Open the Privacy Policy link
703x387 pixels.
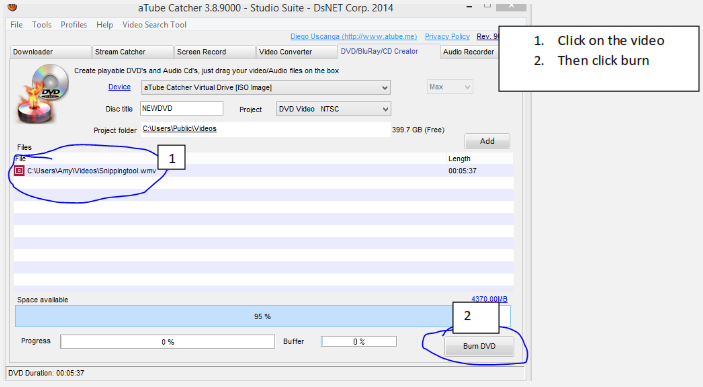point(447,36)
